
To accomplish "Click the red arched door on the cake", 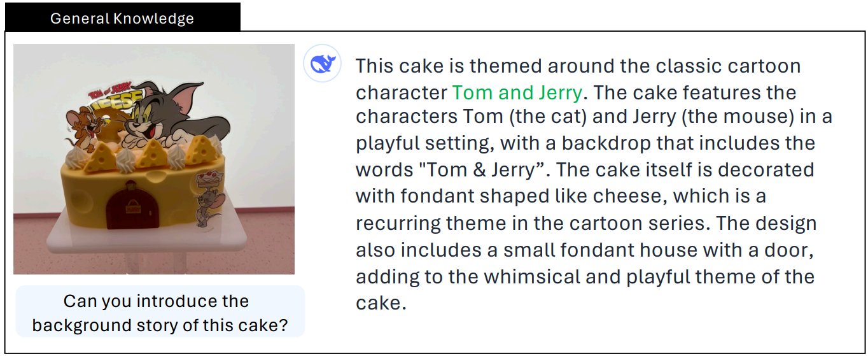I will [x=132, y=208].
